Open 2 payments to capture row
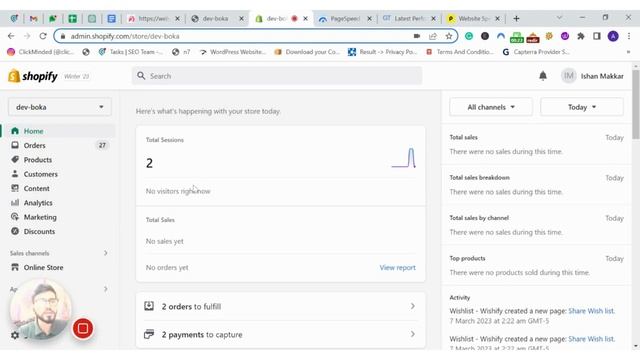This screenshot has width=640, height=360. tap(280, 334)
